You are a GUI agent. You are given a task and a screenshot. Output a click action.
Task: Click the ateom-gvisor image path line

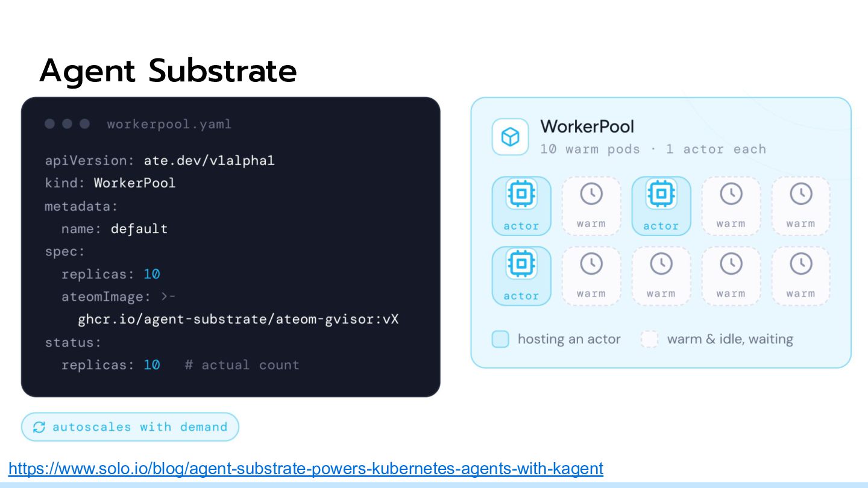pos(238,319)
